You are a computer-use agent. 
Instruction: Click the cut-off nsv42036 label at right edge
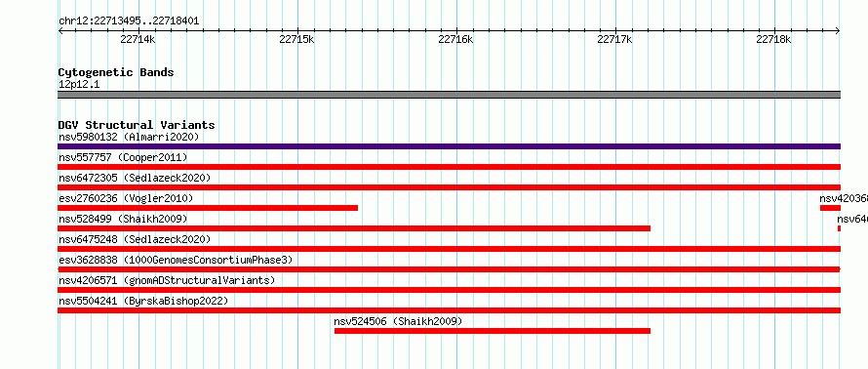(844, 198)
